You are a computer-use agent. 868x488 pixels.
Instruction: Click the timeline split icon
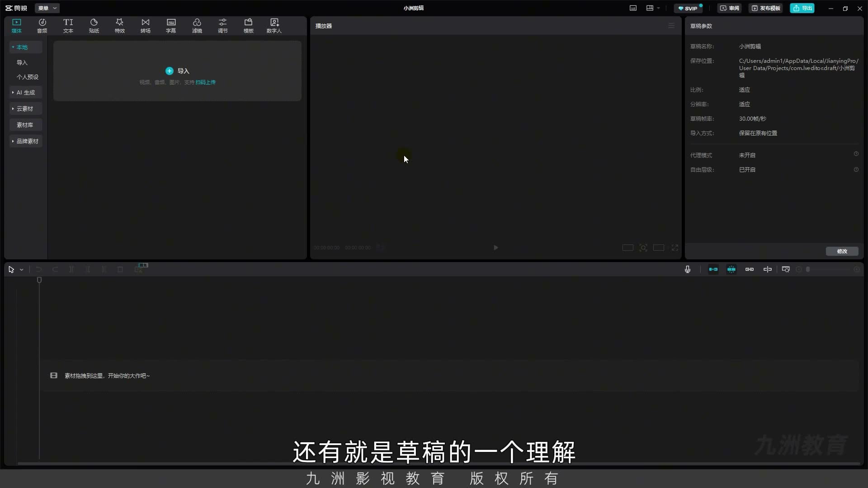tap(71, 270)
